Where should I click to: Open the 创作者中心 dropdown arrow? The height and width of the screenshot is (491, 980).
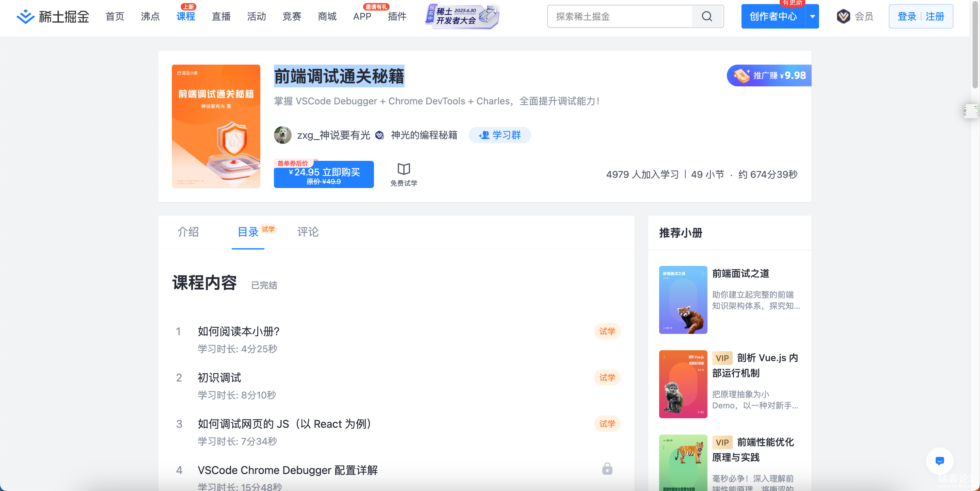point(812,16)
